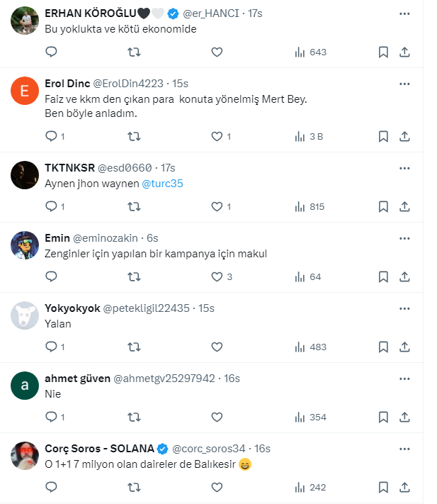Image resolution: width=437 pixels, height=504 pixels.
Task: Share TKTNKSR's tweet
Action: (404, 206)
